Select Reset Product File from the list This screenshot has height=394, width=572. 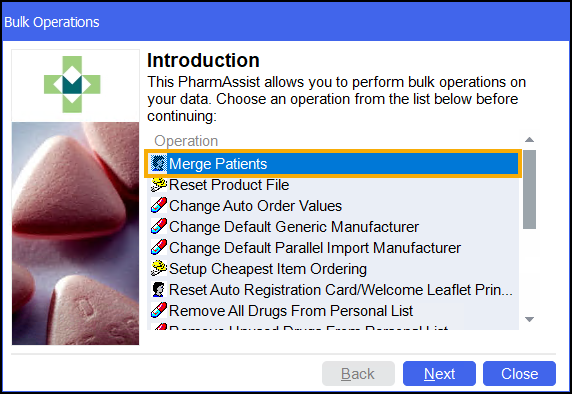(x=333, y=185)
